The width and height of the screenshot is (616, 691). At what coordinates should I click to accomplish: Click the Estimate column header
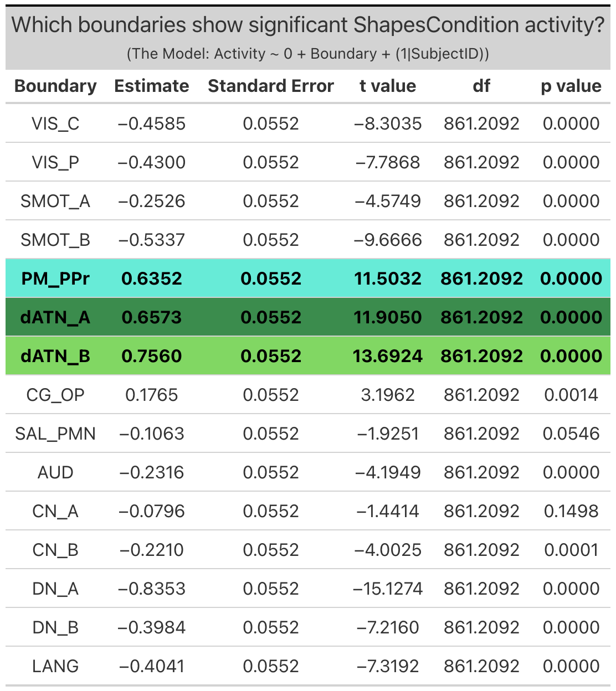(x=151, y=86)
